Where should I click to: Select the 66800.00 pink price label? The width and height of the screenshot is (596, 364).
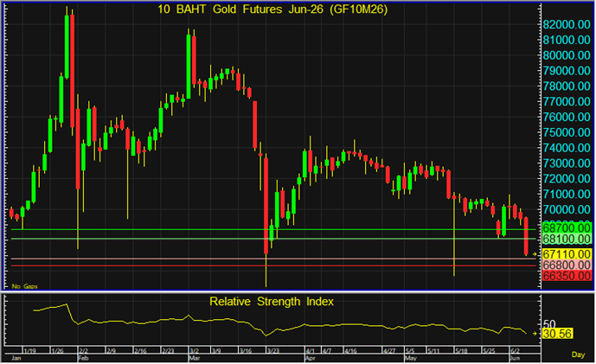[x=567, y=265]
